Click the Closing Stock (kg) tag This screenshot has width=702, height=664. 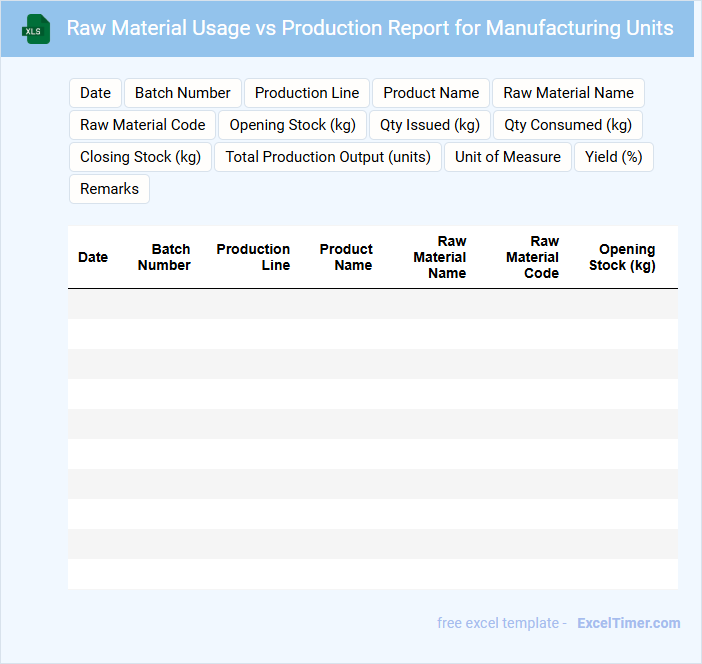(x=140, y=157)
